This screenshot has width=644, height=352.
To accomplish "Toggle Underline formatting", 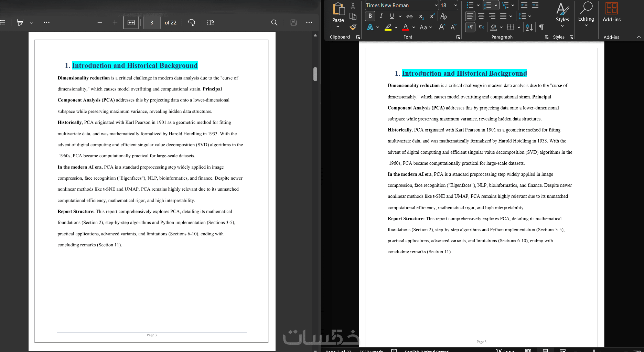I will (x=392, y=16).
